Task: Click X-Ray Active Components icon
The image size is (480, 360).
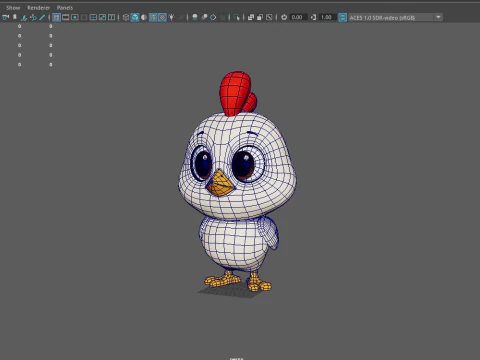Action: [260, 17]
